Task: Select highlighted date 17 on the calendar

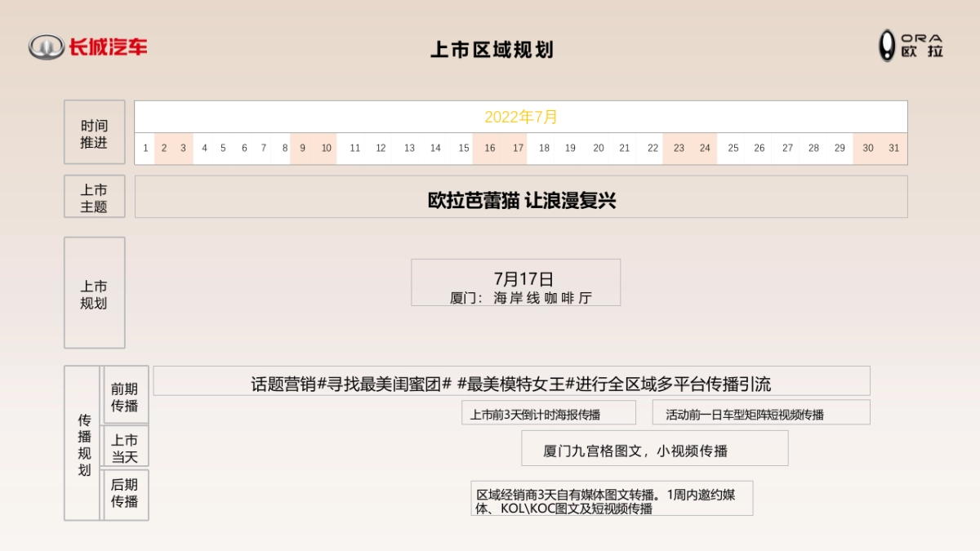Action: (x=517, y=149)
